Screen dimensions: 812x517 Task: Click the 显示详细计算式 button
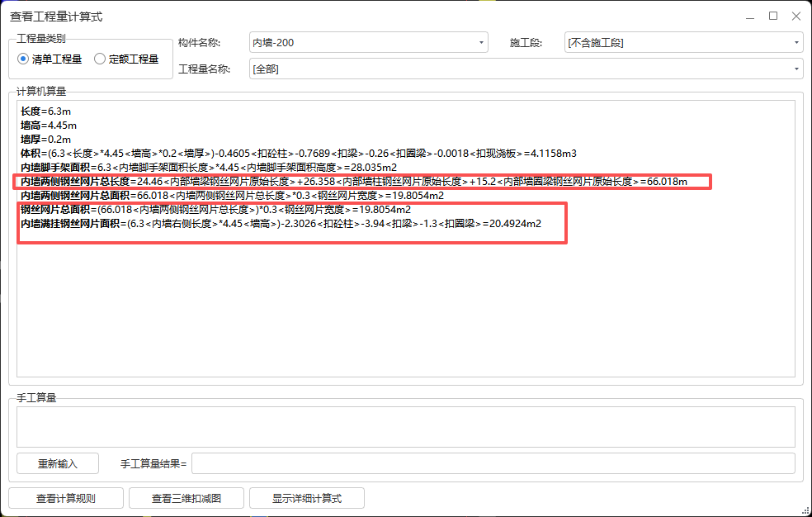click(x=307, y=498)
